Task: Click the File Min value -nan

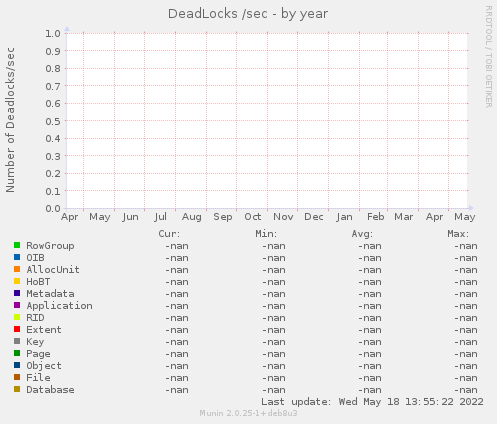Action: [x=274, y=378]
